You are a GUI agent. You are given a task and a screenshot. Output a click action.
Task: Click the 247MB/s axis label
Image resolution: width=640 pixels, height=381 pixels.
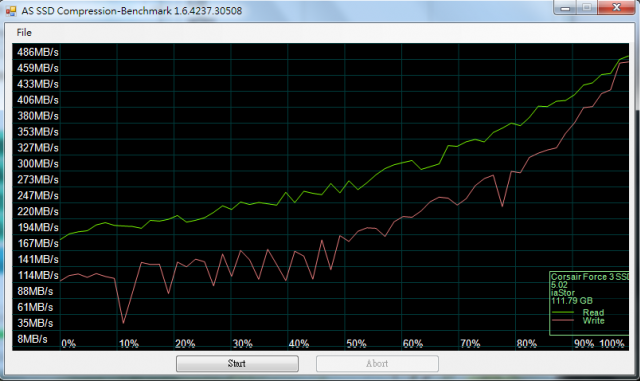(38, 196)
